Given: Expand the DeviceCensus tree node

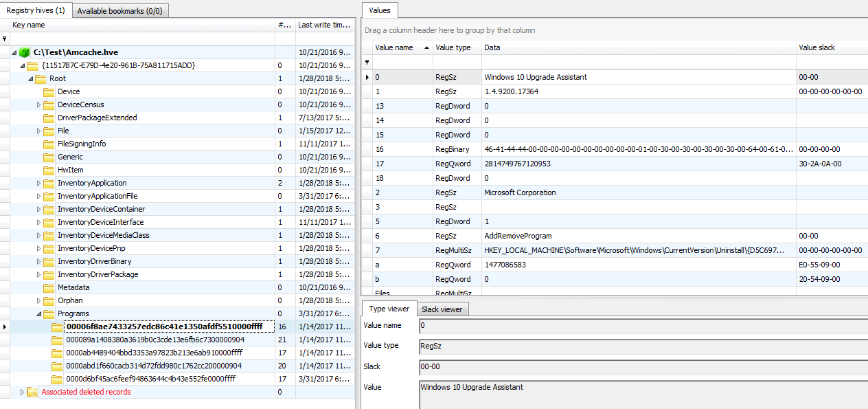Looking at the screenshot, I should tap(38, 104).
